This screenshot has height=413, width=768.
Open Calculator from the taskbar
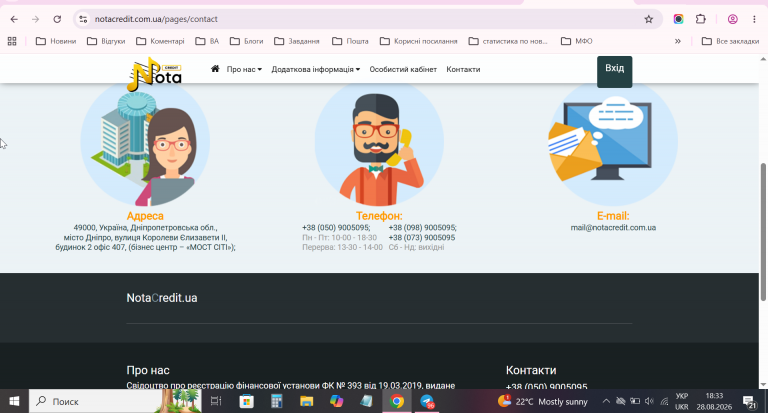click(x=277, y=401)
